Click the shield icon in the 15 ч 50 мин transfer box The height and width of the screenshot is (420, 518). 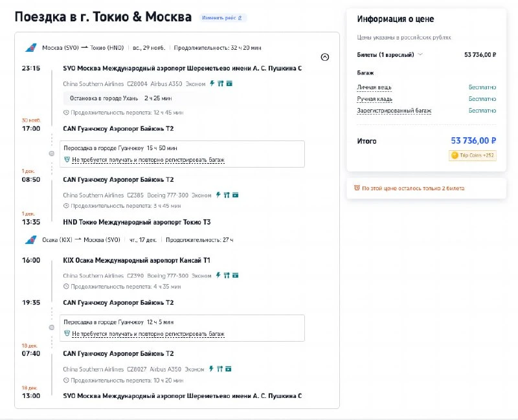coord(67,159)
